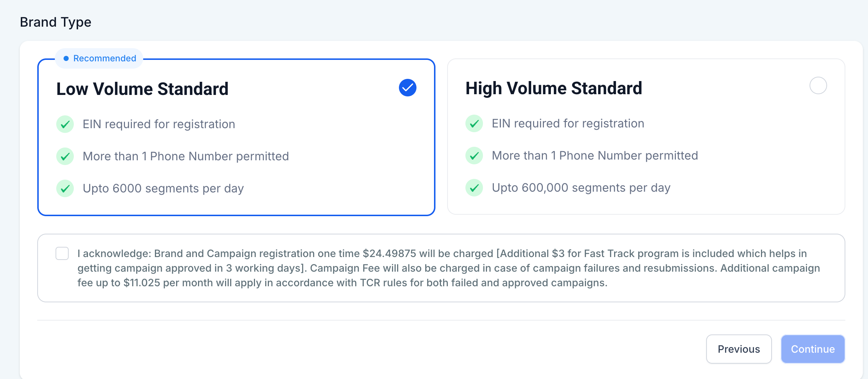868x379 pixels.
Task: Click High Volume phone number check icon
Action: [474, 156]
